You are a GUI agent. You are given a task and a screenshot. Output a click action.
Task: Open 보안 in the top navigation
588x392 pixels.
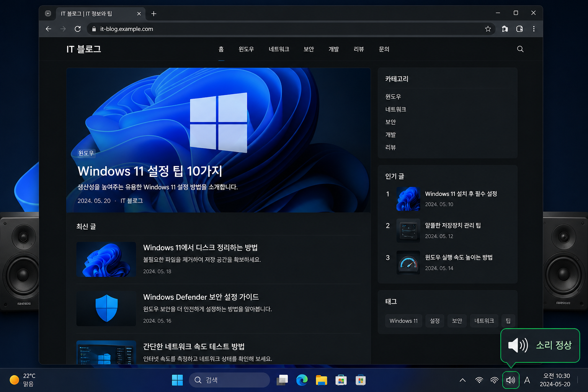309,49
